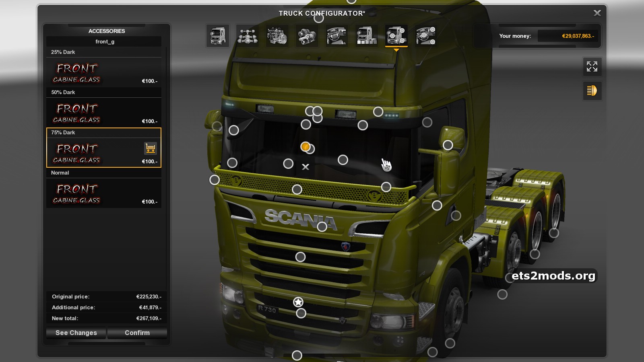The image size is (644, 362).
Task: Click the Original price value €225,230
Action: click(149, 296)
